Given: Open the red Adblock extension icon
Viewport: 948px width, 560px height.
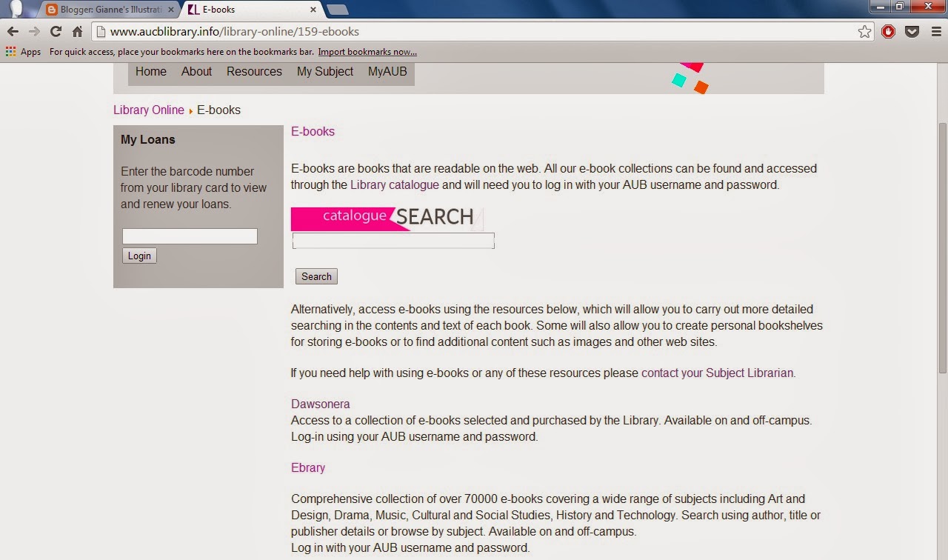Looking at the screenshot, I should point(889,32).
